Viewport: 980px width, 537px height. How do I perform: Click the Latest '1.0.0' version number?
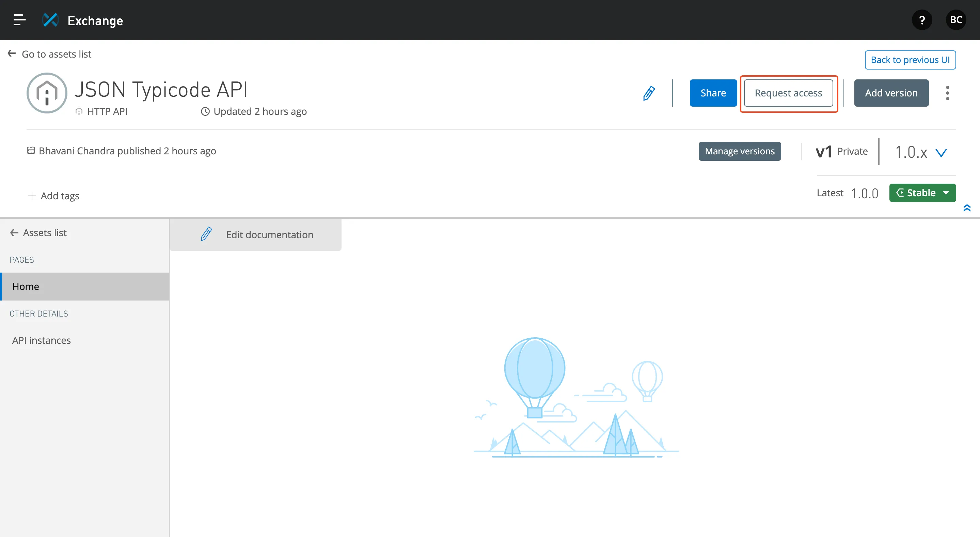[864, 193]
